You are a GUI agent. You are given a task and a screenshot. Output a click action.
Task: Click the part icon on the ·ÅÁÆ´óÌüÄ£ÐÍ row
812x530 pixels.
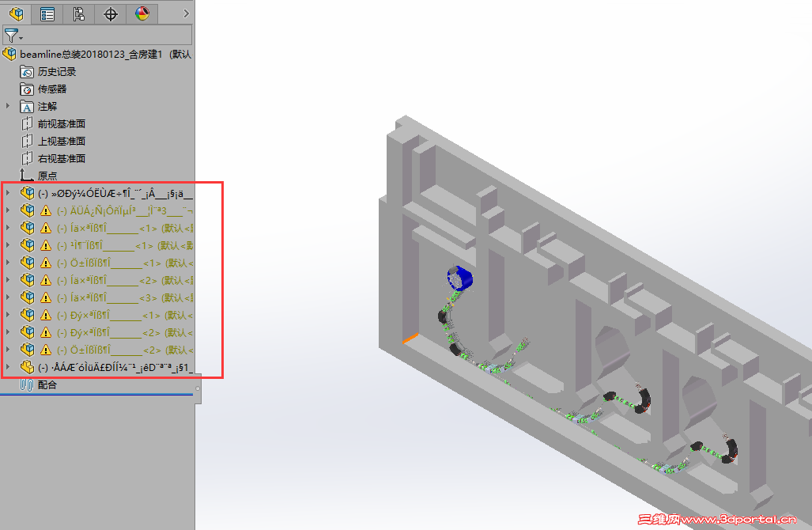[x=28, y=367]
